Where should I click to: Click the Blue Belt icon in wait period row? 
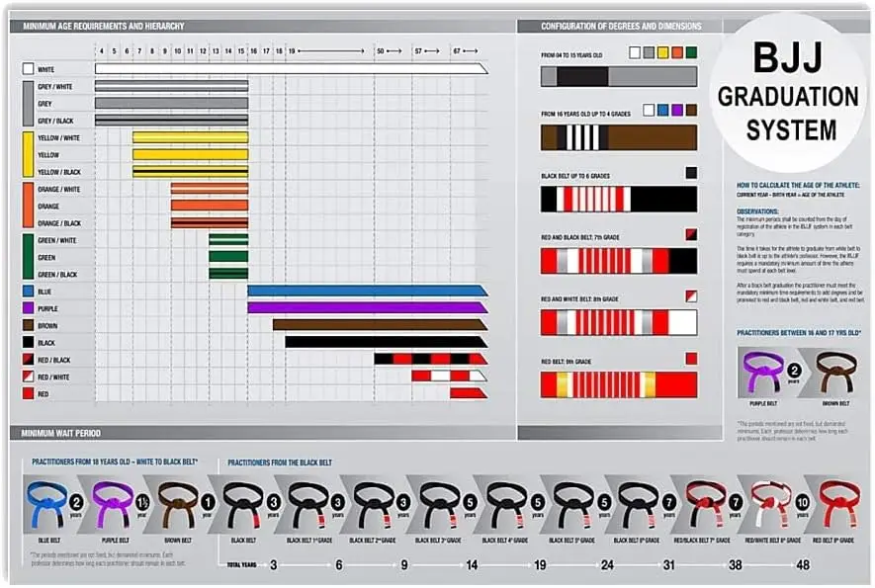(x=46, y=505)
